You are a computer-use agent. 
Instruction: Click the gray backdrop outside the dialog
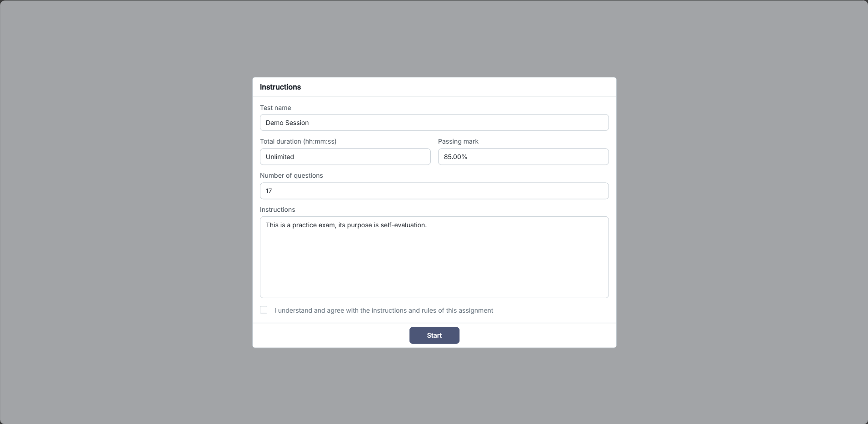(114, 205)
